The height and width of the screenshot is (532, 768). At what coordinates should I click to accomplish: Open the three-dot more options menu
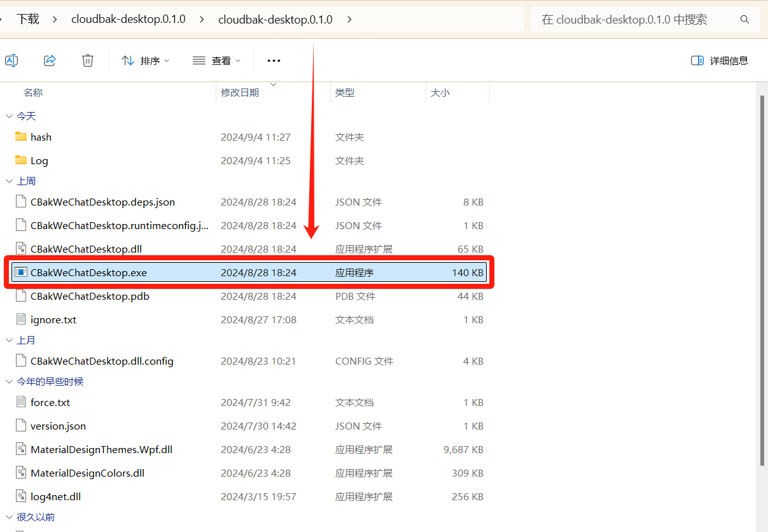(274, 60)
